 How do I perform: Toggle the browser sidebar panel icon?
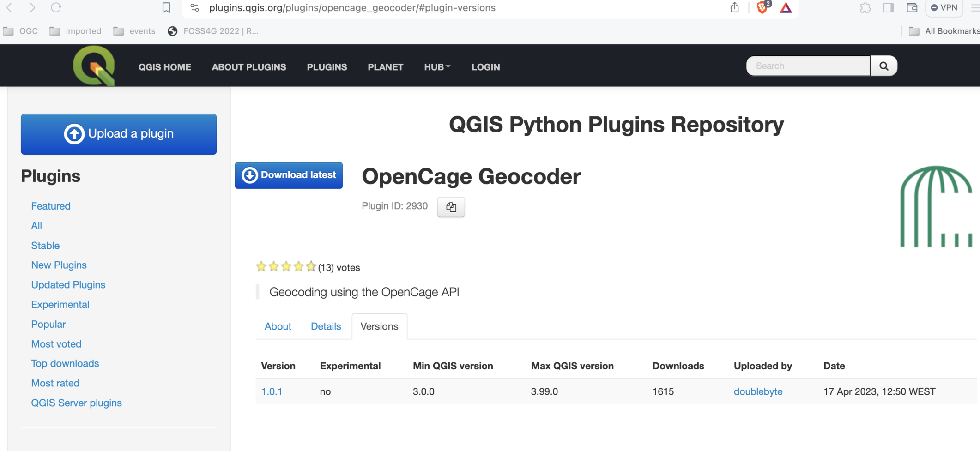point(889,8)
